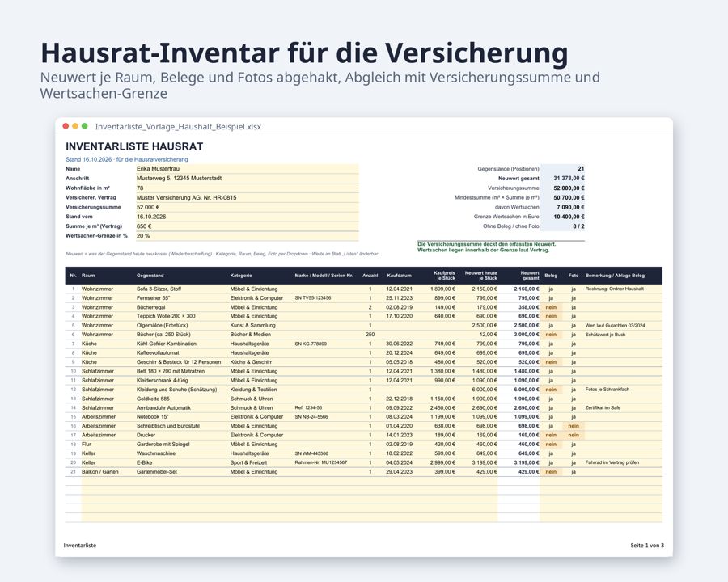
Task: Select the Summe je m² field showing 650 €
Action: [x=247, y=226]
